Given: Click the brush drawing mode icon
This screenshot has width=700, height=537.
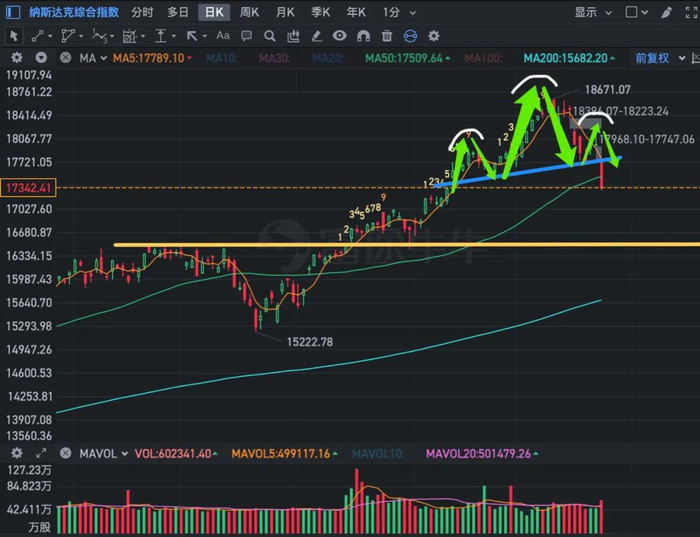Looking at the screenshot, I should click(667, 12).
